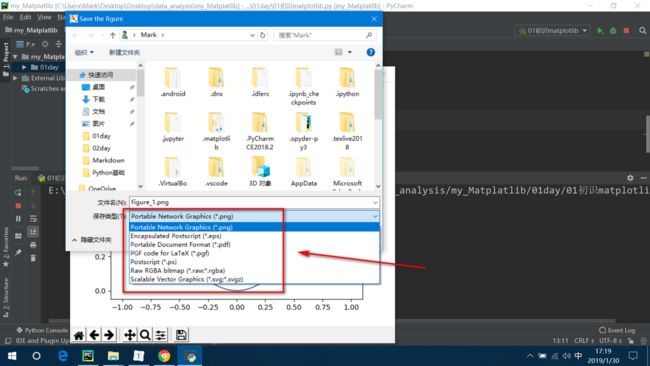Open the view options dropdown arrow
This screenshot has height=366, width=650.
click(x=349, y=52)
